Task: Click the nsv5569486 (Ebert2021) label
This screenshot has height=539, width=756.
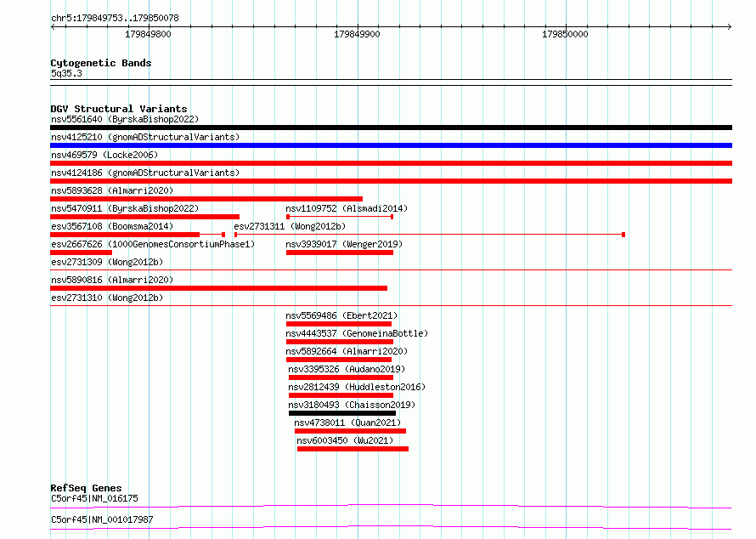Action: click(x=341, y=315)
